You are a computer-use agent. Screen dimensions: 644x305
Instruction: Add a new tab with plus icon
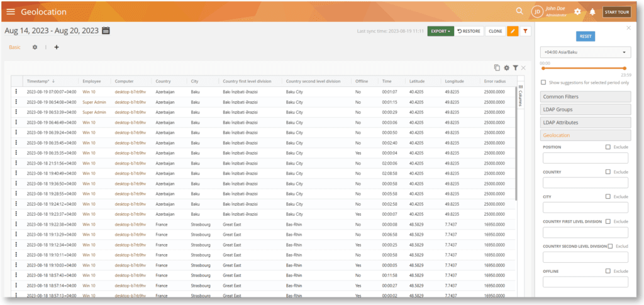[x=57, y=47]
